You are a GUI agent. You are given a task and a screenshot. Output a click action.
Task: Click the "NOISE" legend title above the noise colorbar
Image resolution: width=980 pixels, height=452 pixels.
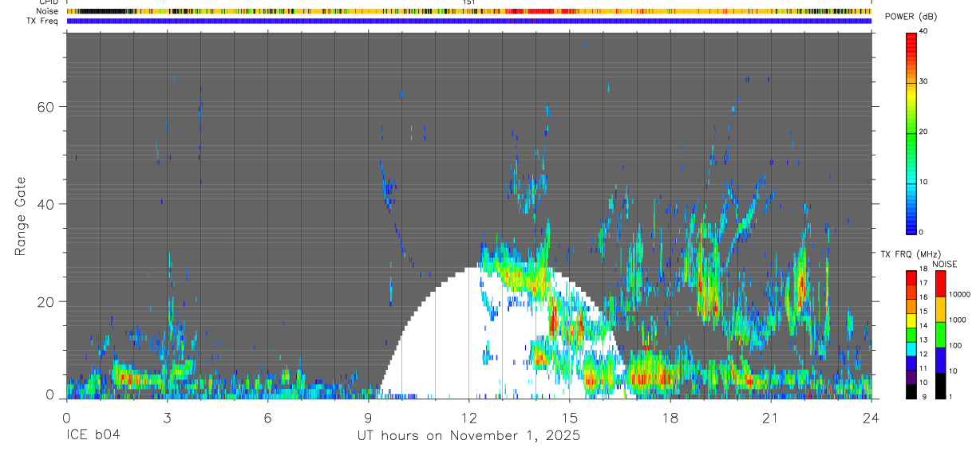tap(944, 264)
